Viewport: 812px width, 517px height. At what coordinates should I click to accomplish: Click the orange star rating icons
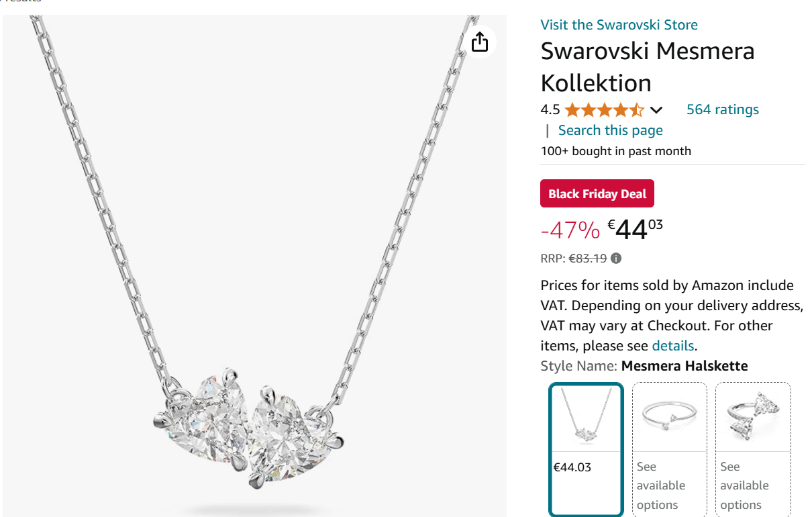[604, 109]
